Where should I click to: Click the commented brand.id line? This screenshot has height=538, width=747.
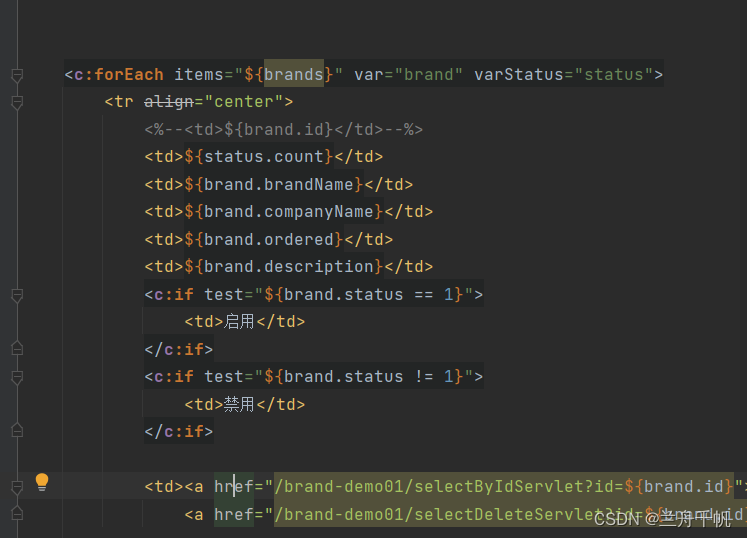coord(283,129)
